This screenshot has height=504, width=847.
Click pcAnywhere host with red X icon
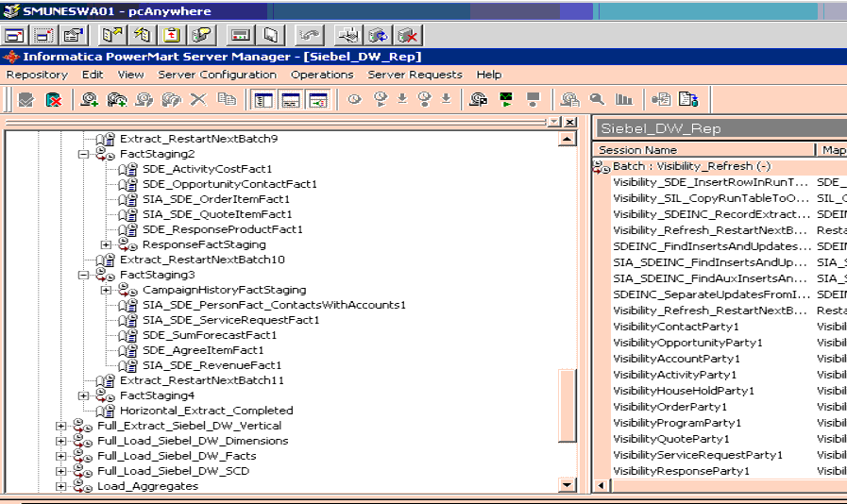tap(408, 36)
